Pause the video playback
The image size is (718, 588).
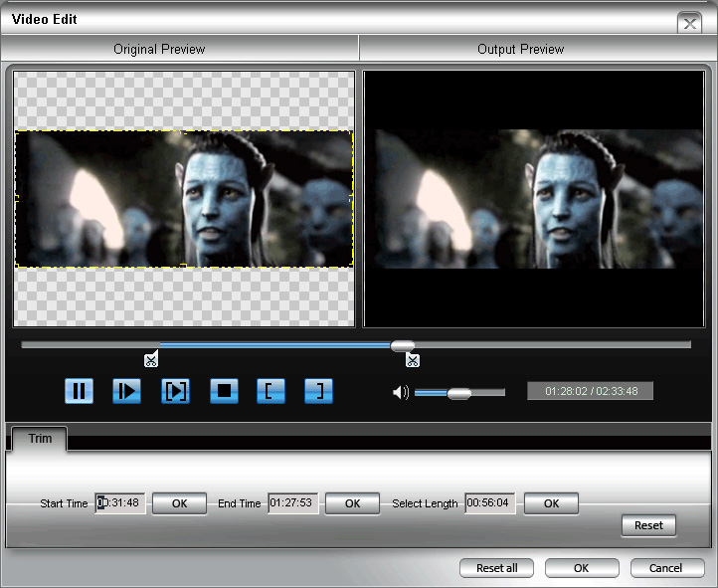[x=79, y=391]
